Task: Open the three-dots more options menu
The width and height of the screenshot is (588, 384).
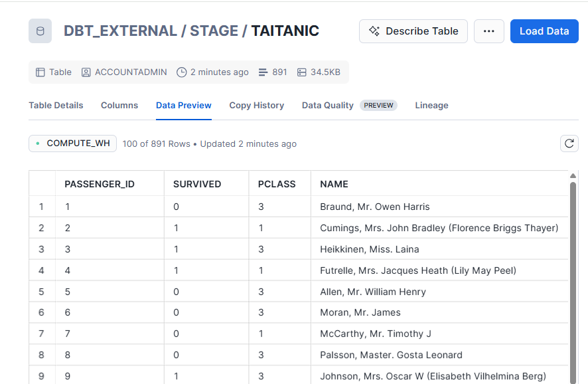Action: (x=489, y=31)
